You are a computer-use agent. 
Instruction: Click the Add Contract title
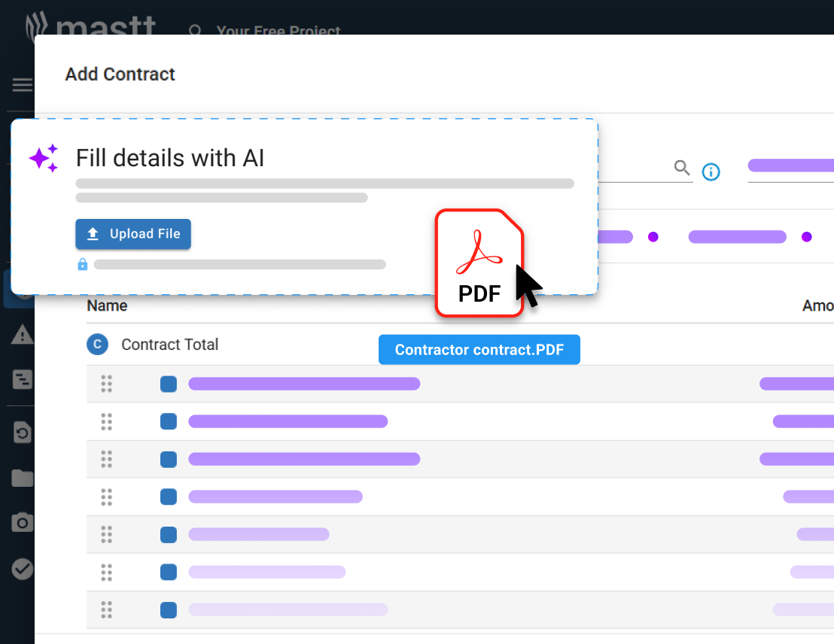120,74
